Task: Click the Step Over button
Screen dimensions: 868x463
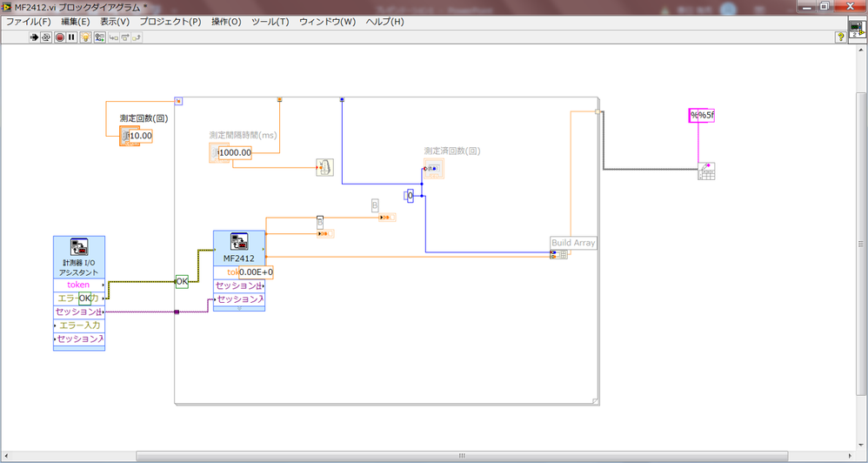Action: point(124,37)
